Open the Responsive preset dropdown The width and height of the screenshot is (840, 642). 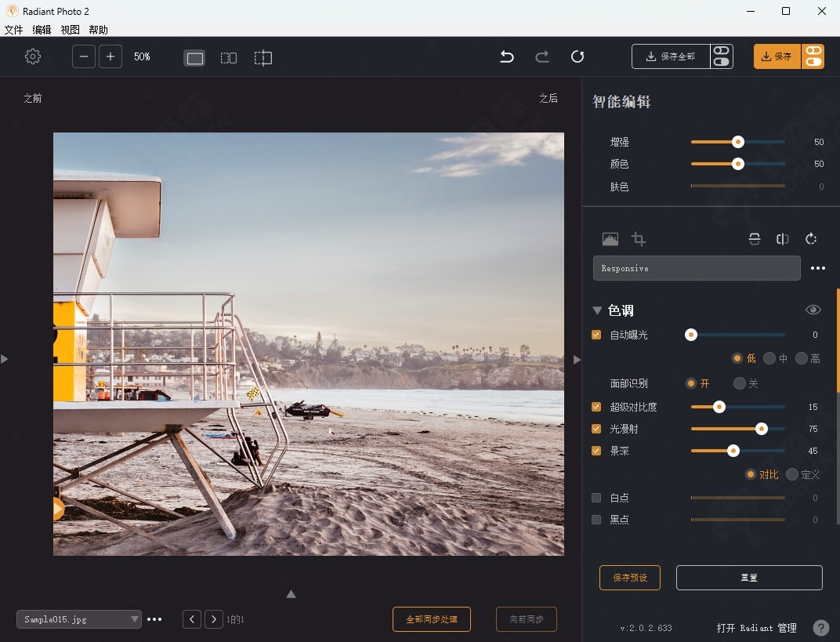(x=697, y=268)
